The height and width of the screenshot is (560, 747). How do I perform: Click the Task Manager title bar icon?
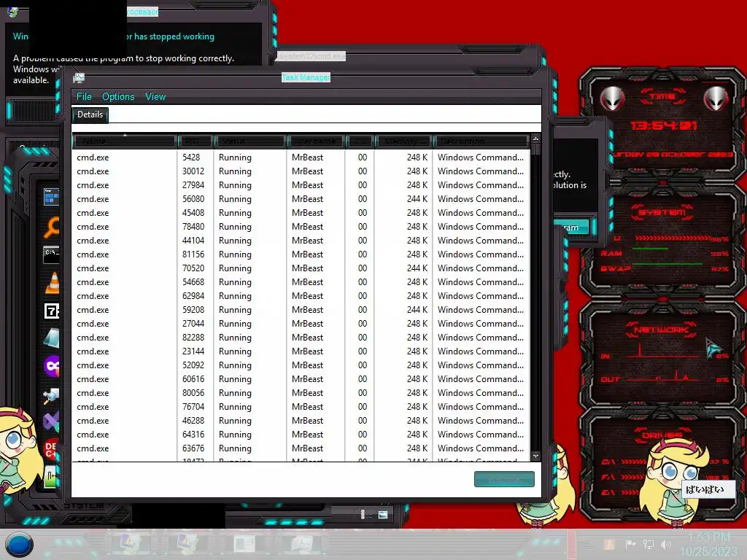pos(79,77)
